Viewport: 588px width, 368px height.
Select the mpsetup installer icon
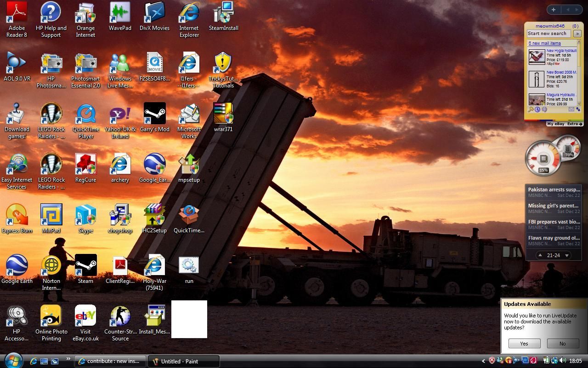coord(189,168)
